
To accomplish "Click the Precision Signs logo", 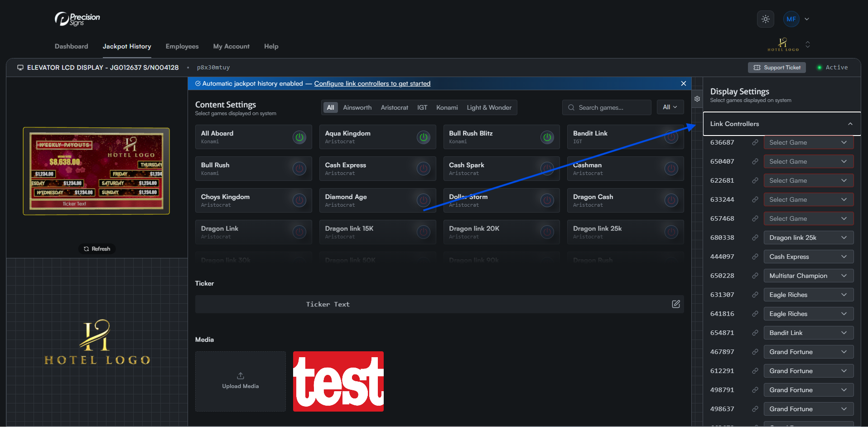I will pos(77,19).
